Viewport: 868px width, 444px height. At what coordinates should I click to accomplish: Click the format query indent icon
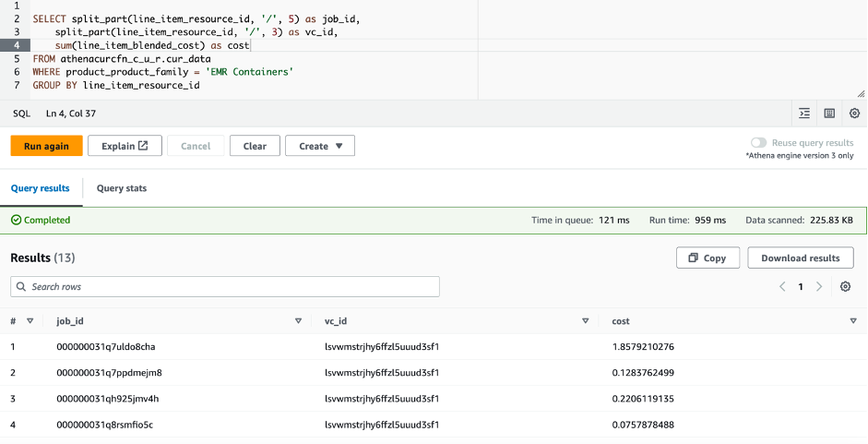(x=804, y=114)
